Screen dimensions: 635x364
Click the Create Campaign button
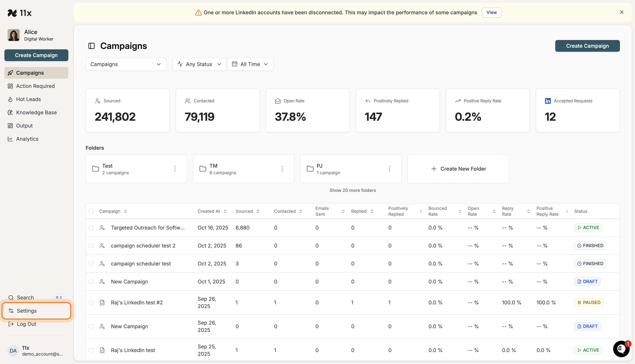(x=587, y=46)
